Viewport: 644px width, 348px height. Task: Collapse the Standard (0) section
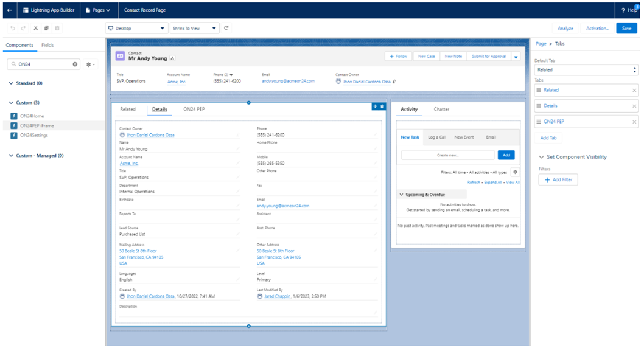[x=11, y=83]
